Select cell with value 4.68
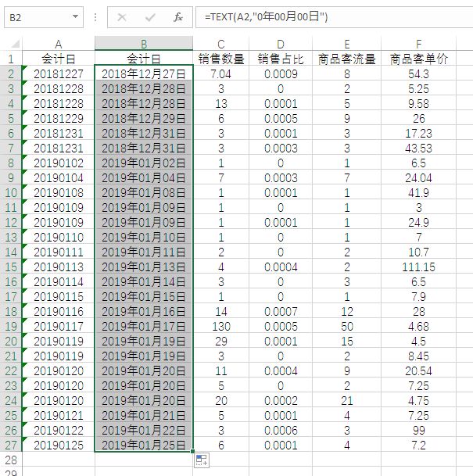473x476 pixels. (418, 326)
